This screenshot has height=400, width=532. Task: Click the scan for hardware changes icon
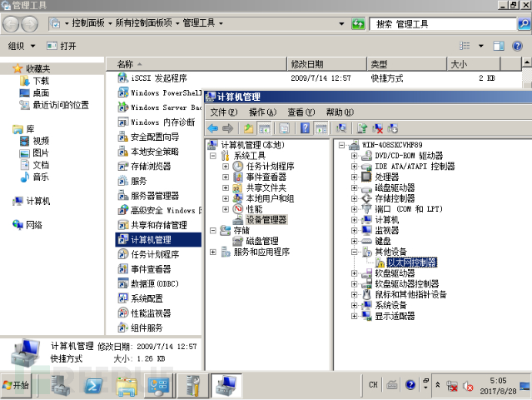pos(341,128)
